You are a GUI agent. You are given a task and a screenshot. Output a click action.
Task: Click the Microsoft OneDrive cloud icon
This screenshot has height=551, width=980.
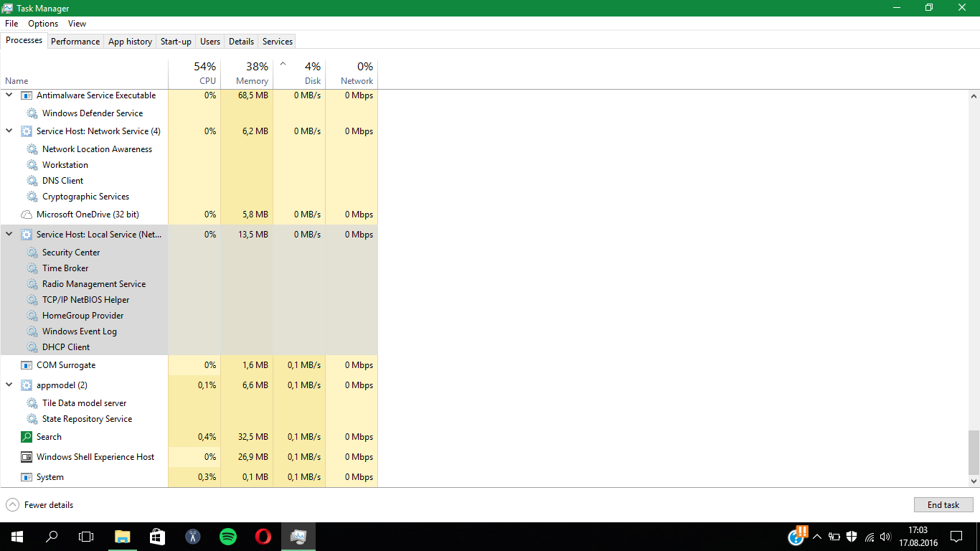pyautogui.click(x=27, y=215)
